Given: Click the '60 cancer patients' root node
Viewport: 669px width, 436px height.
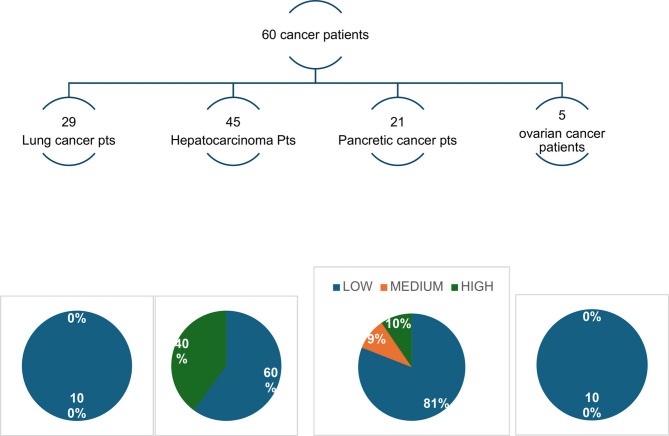Looking at the screenshot, I should (x=315, y=35).
